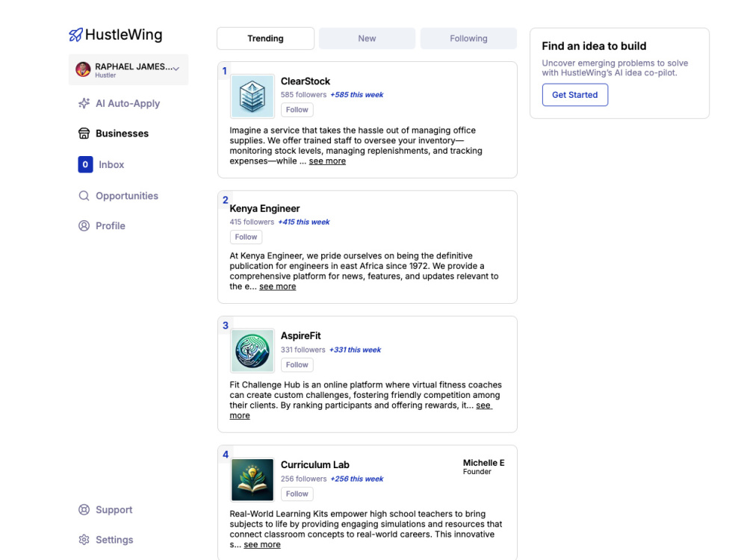The height and width of the screenshot is (560, 747).
Task: Click the Profile person icon
Action: pyautogui.click(x=84, y=225)
